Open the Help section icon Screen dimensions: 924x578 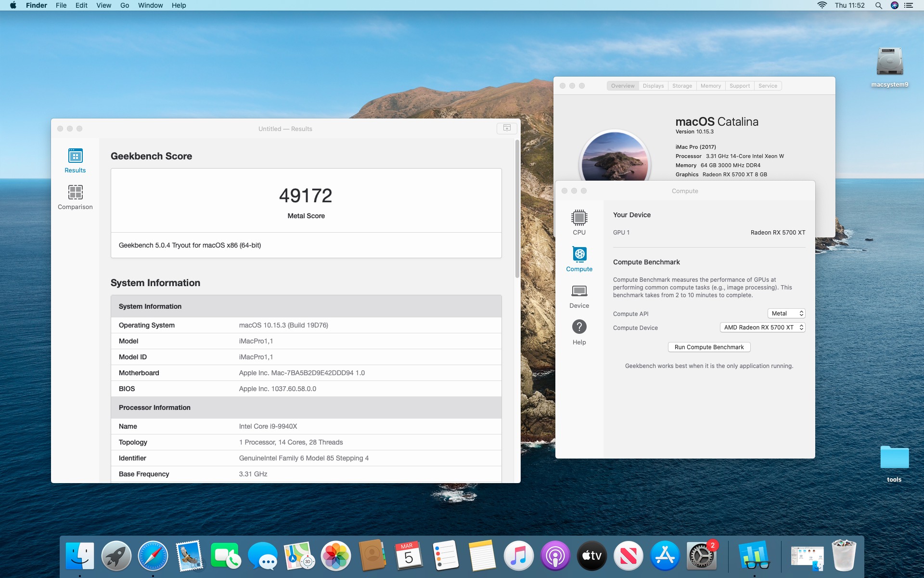[579, 328]
